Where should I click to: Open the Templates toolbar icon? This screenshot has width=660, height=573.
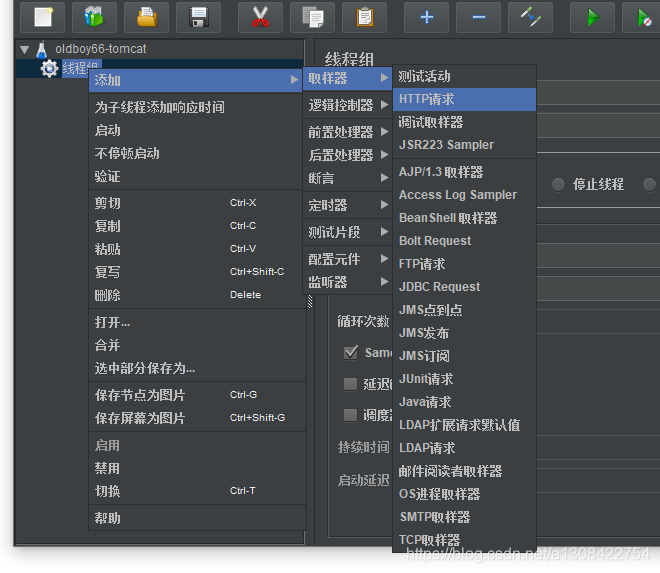pyautogui.click(x=94, y=17)
